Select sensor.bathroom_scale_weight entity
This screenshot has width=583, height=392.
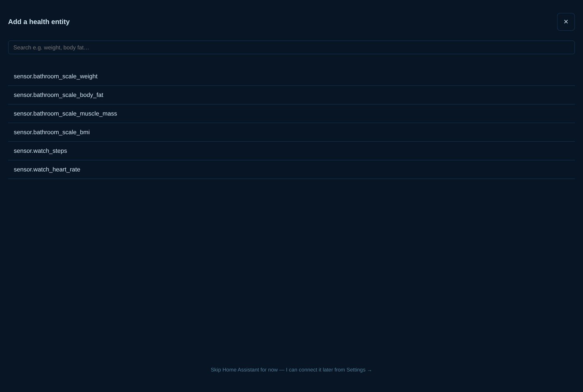(x=291, y=77)
